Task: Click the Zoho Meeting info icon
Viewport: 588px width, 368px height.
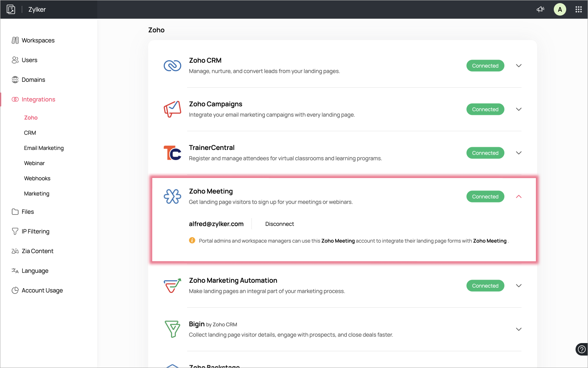Action: pos(192,240)
